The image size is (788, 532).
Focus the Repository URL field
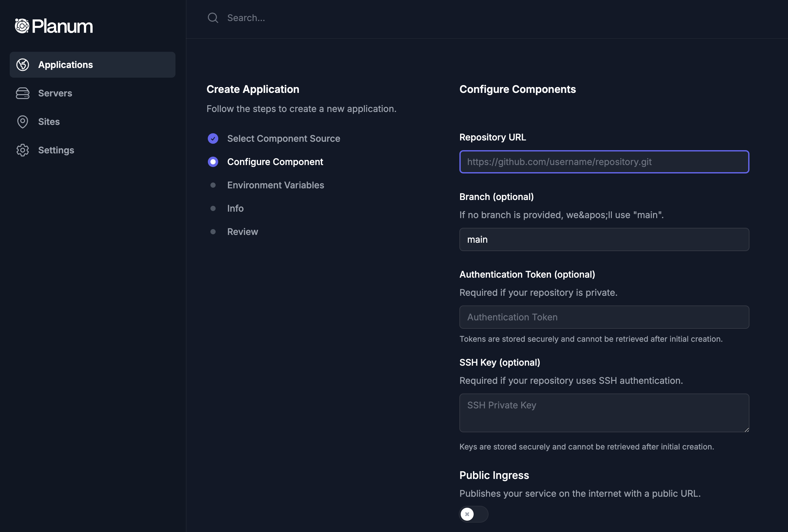click(x=604, y=162)
